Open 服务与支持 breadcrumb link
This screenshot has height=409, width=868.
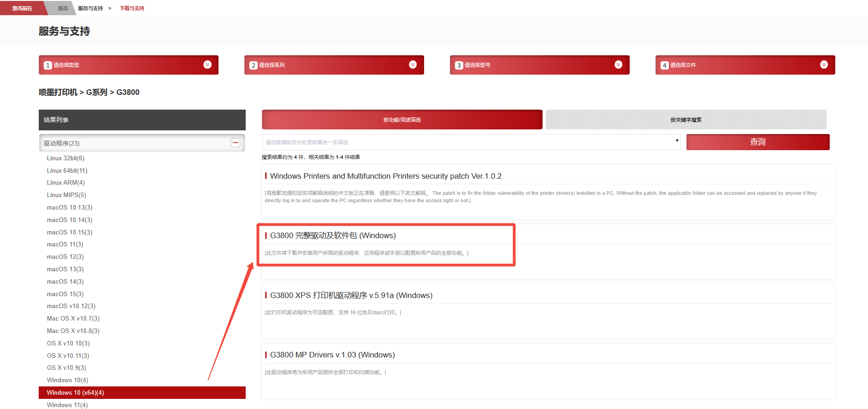(90, 8)
